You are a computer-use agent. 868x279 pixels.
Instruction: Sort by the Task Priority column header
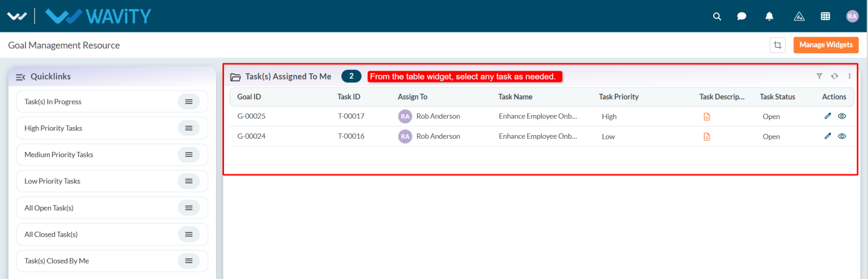[x=618, y=97]
